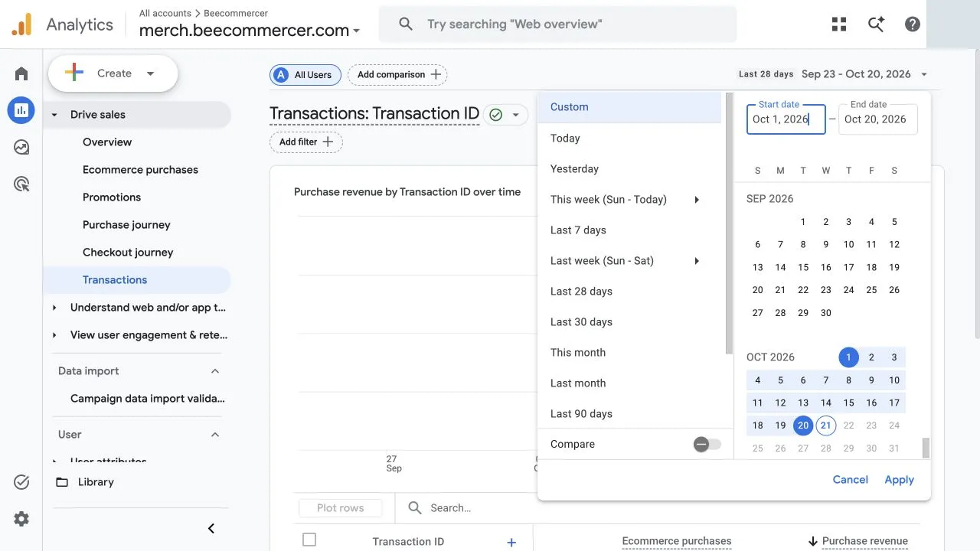This screenshot has width=980, height=551.
Task: Click the magnifier icon in table search
Action: coord(415,507)
